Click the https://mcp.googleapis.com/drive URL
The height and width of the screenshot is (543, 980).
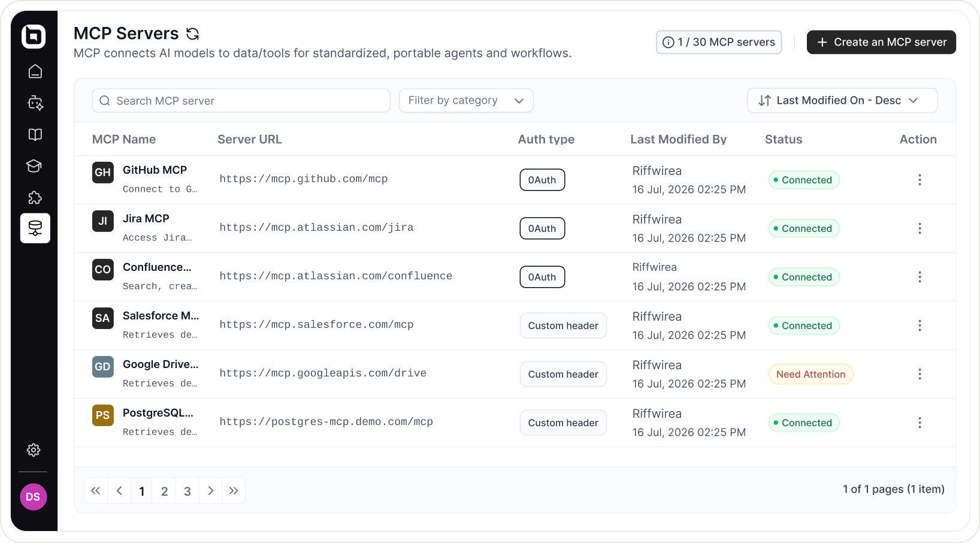click(x=323, y=373)
